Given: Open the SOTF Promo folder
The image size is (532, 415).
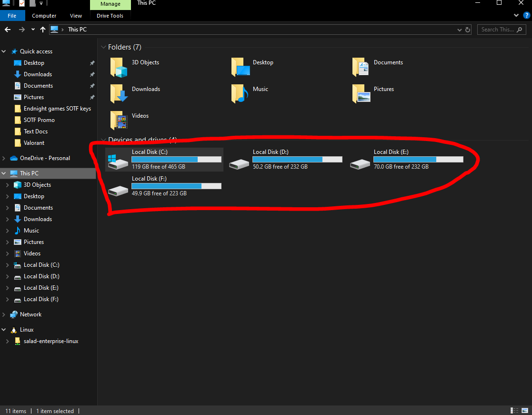Looking at the screenshot, I should click(x=39, y=120).
